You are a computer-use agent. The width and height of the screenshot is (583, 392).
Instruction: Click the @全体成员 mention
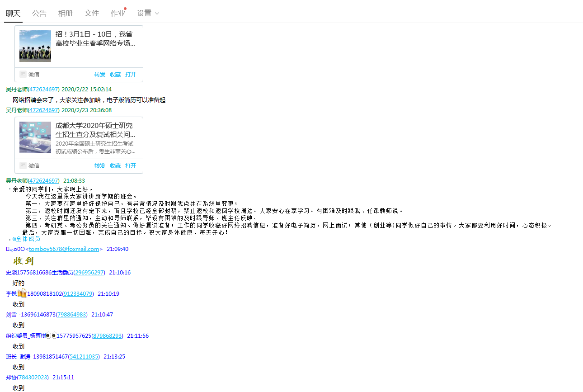click(x=26, y=239)
